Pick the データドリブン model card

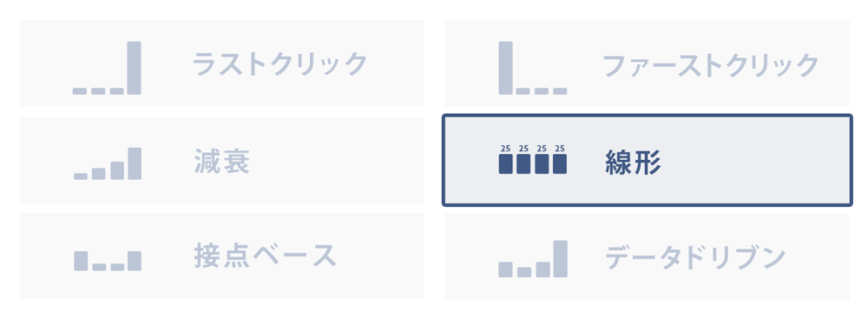click(x=648, y=257)
